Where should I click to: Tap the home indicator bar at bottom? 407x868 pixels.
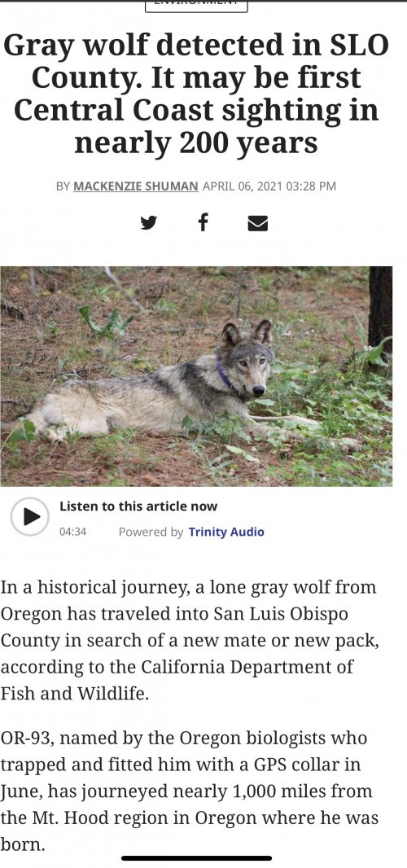196,858
